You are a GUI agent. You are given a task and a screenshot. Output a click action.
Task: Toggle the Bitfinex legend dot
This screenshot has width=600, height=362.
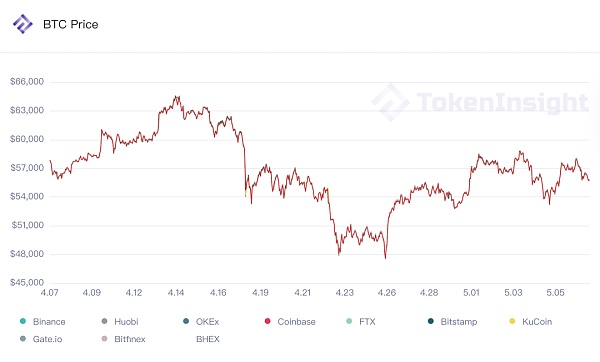click(104, 339)
